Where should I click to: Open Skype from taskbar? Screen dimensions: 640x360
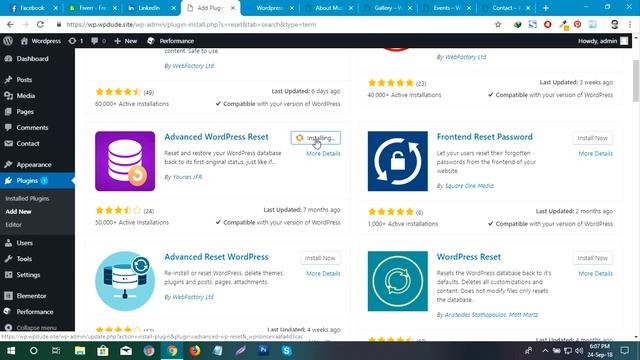click(x=287, y=351)
